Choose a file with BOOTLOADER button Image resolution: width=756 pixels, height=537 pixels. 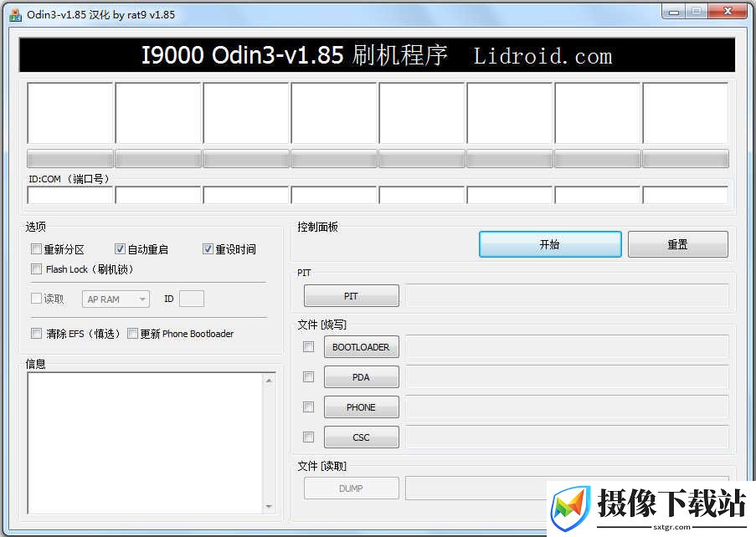[362, 347]
